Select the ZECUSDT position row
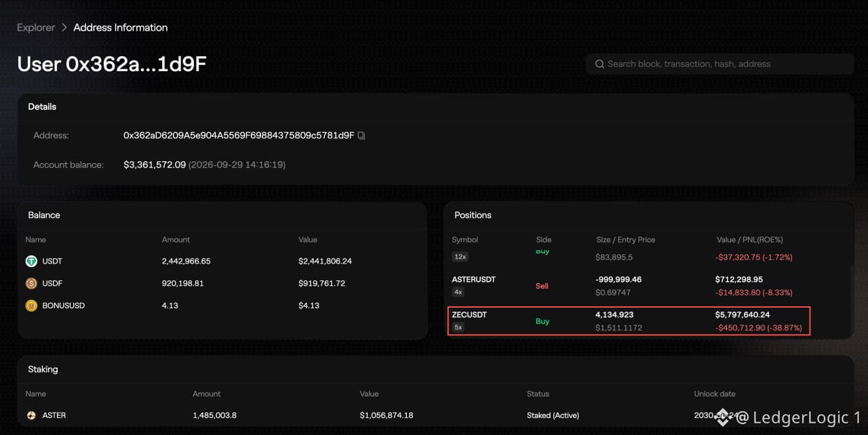Image resolution: width=868 pixels, height=435 pixels. tap(629, 321)
